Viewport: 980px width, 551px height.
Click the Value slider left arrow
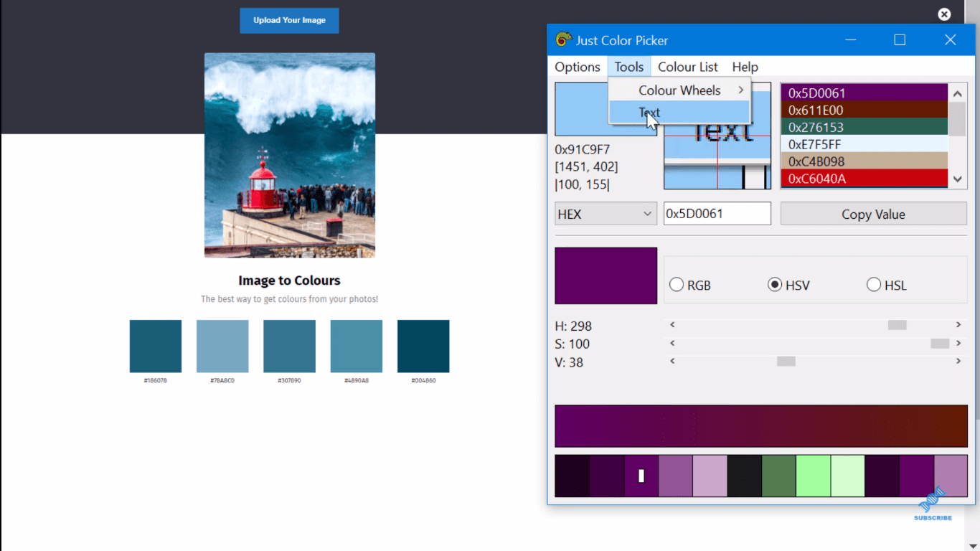coord(672,361)
